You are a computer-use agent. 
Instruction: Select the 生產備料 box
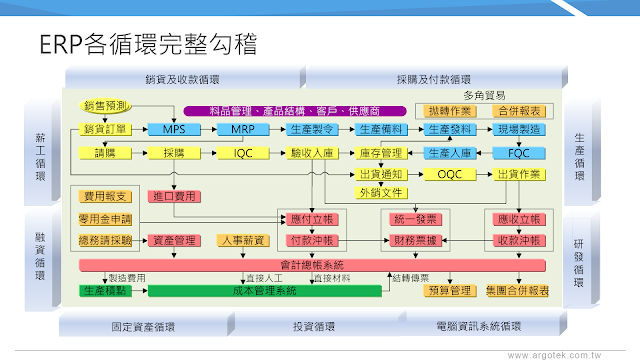click(x=381, y=129)
